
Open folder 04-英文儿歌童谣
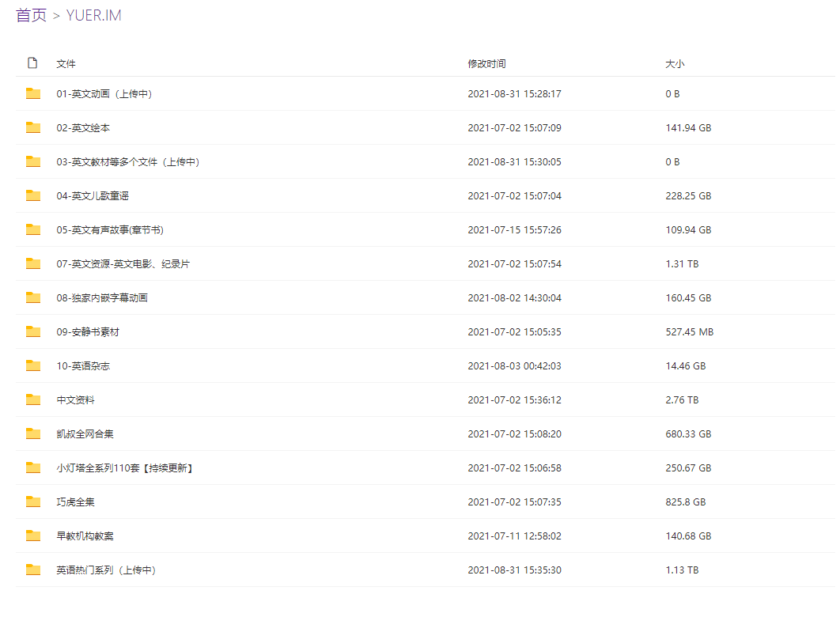(x=93, y=196)
